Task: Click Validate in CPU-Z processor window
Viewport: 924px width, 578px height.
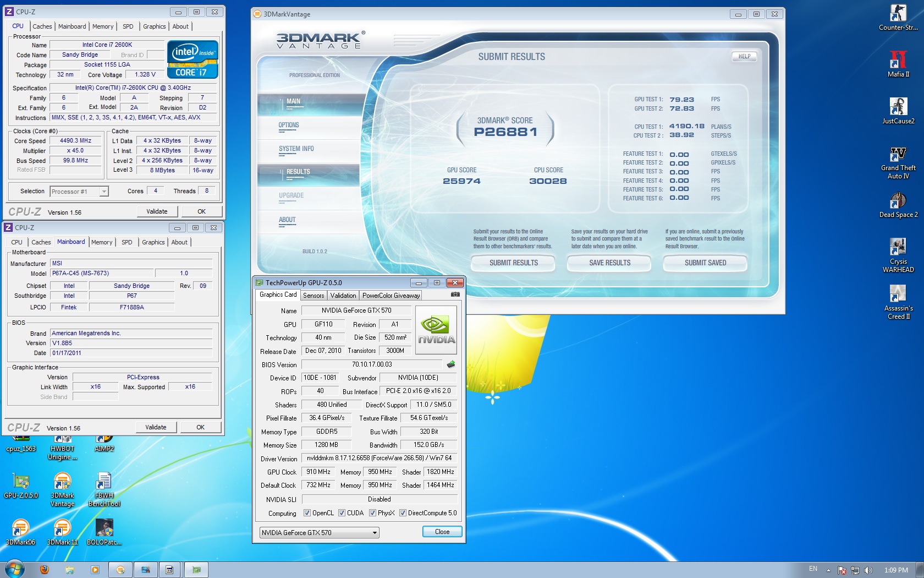Action: pos(157,211)
